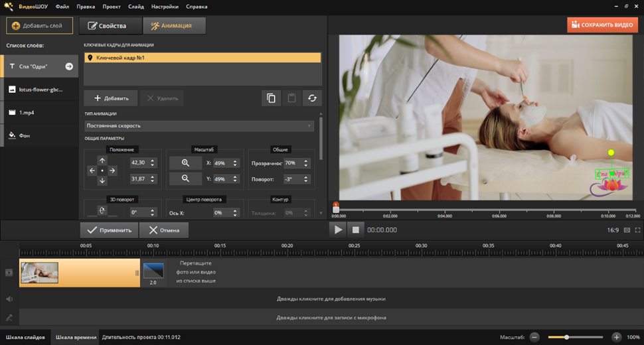Click arrow icon on Спа "Одри" layer
Viewport: 644px width, 345px height.
(69, 66)
